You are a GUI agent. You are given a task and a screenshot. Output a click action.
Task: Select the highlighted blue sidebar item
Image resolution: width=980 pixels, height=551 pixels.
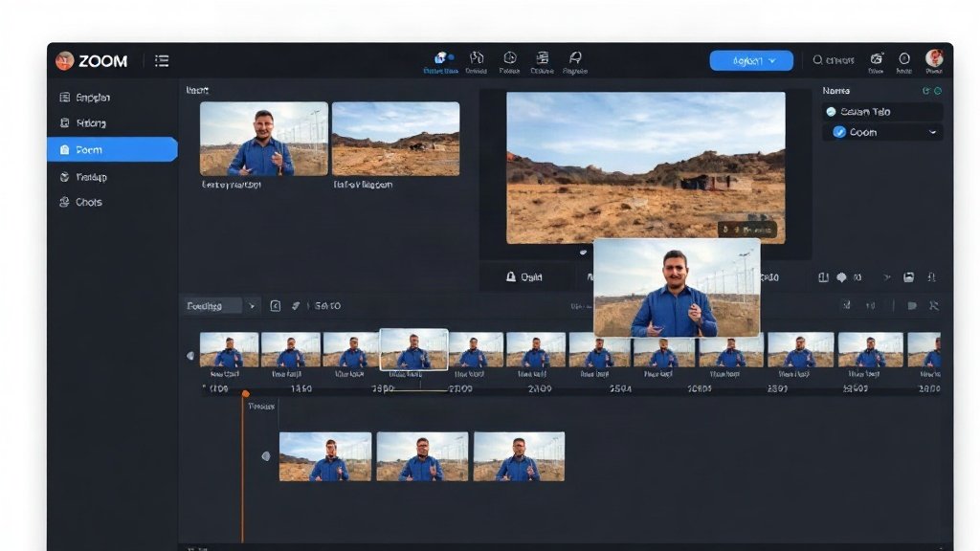pos(113,150)
